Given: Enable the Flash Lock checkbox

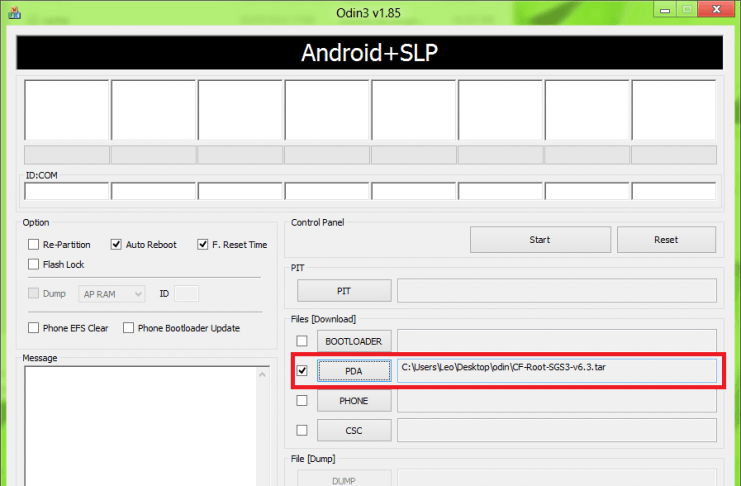Looking at the screenshot, I should [34, 264].
